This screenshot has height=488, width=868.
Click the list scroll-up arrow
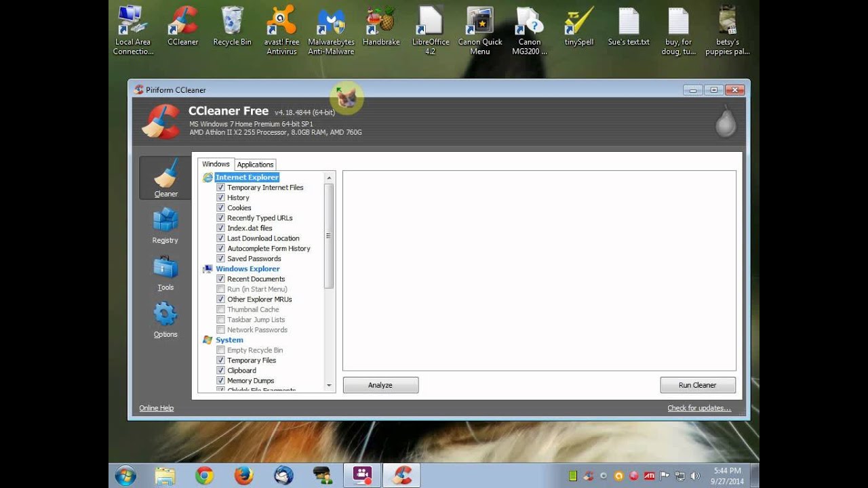[x=330, y=178]
